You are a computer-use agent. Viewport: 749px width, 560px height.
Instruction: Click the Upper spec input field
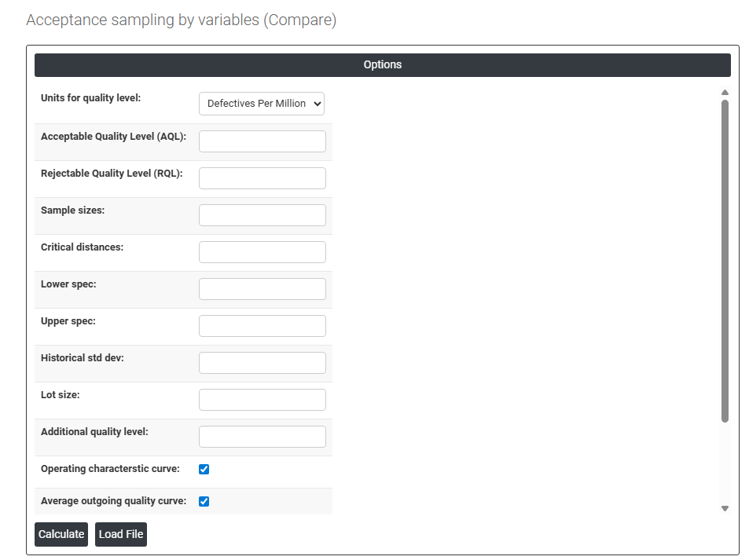coord(262,326)
